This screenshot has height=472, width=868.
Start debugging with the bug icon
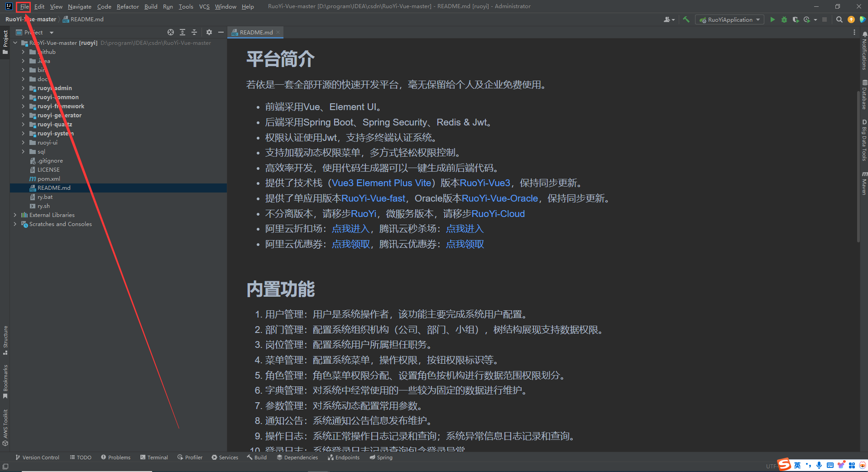(784, 19)
